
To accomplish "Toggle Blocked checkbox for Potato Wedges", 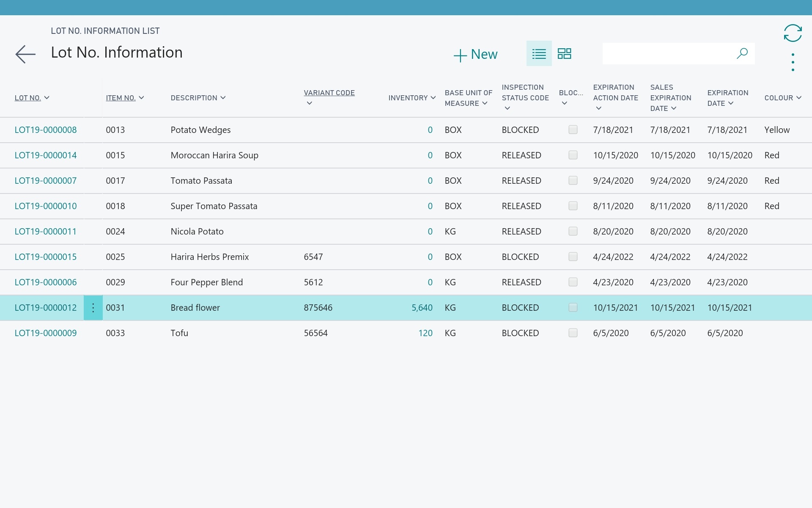I will click(x=573, y=130).
